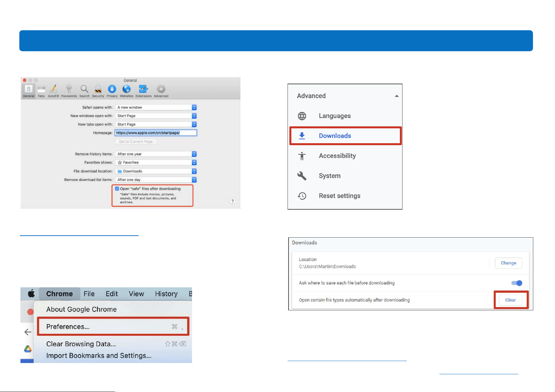Viewport: 555px width, 392px height.
Task: Click the Languages globe icon
Action: point(302,116)
